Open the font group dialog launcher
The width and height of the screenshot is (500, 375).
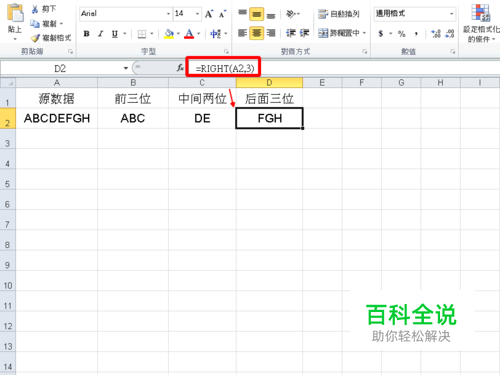(x=226, y=51)
